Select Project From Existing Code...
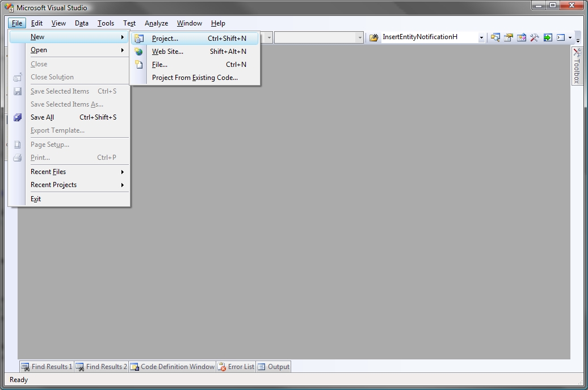This screenshot has width=588, height=390. pyautogui.click(x=195, y=78)
